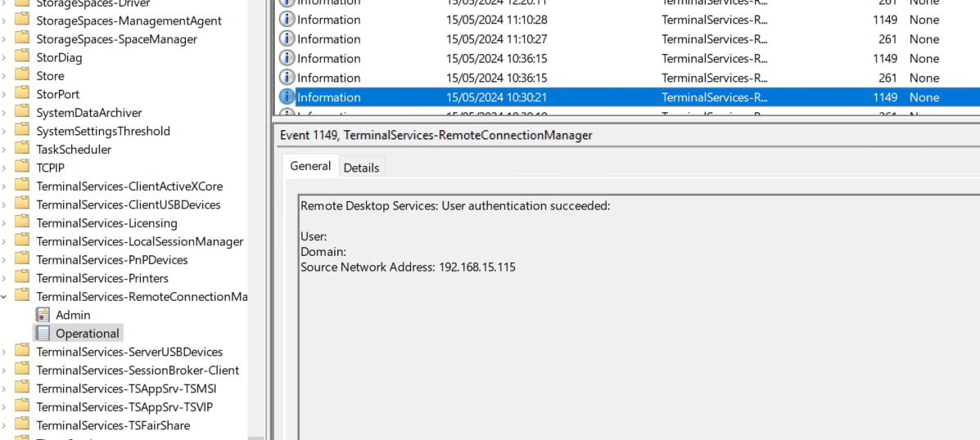Select the TerminalServices-SessionBroker-Client tree item
This screenshot has height=440, width=980.
(138, 370)
